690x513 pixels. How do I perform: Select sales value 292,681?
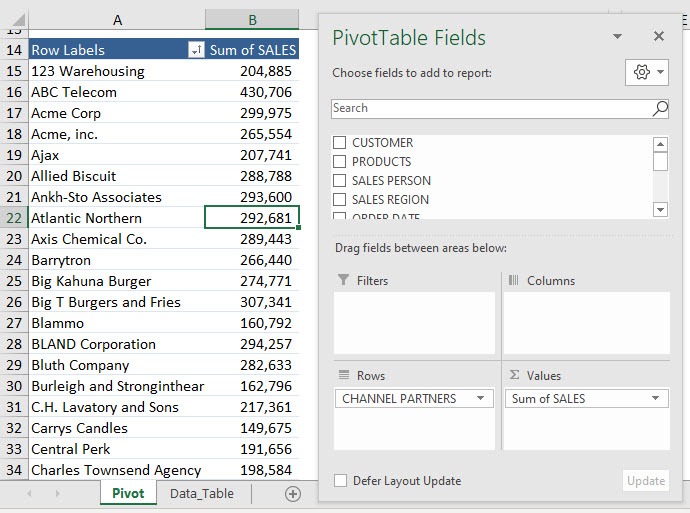click(x=252, y=218)
